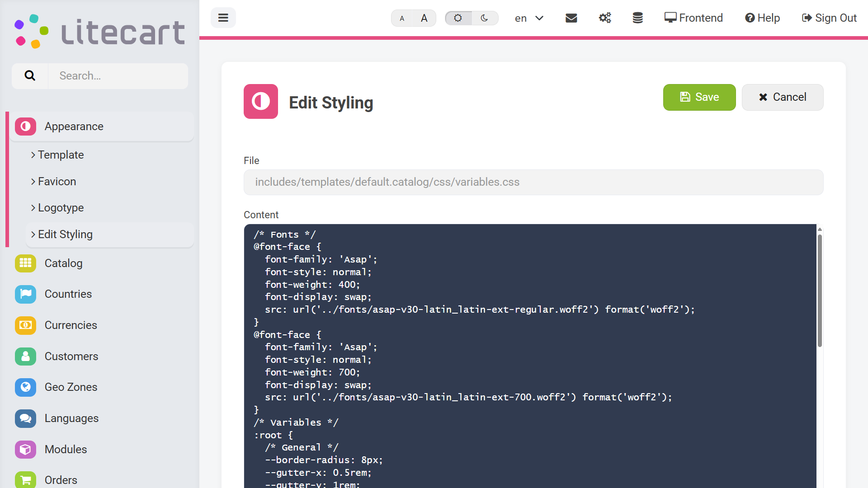
Task: Open the Help link
Action: 762,18
